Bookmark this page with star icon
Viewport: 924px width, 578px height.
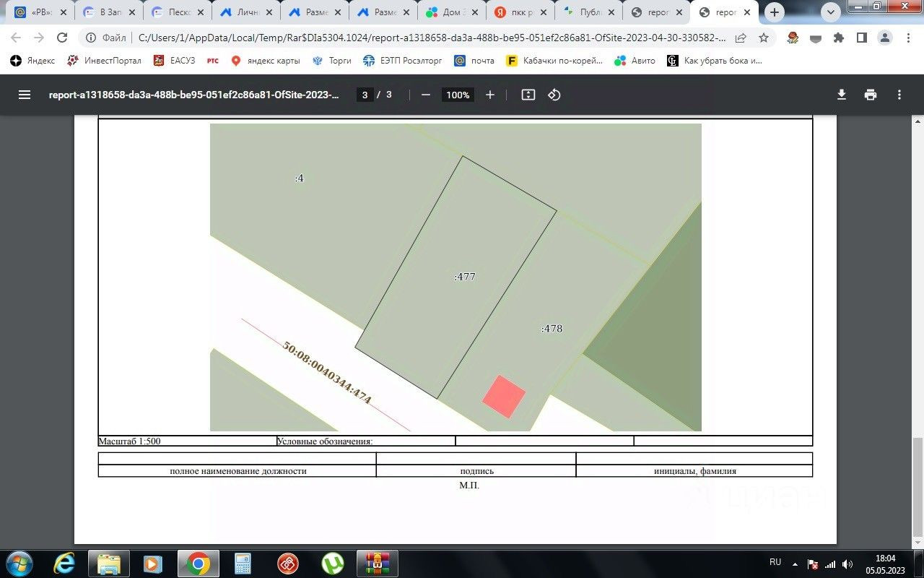pyautogui.click(x=763, y=38)
